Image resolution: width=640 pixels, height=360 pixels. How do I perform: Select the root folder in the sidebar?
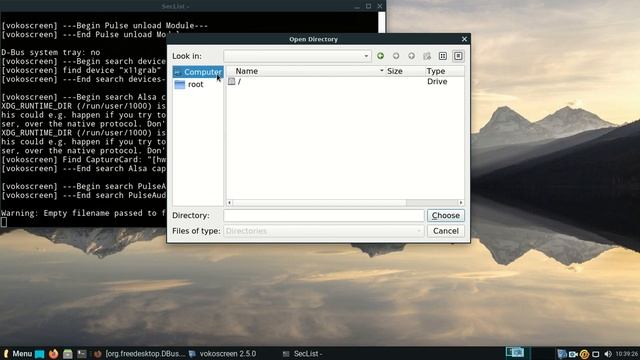(198, 84)
